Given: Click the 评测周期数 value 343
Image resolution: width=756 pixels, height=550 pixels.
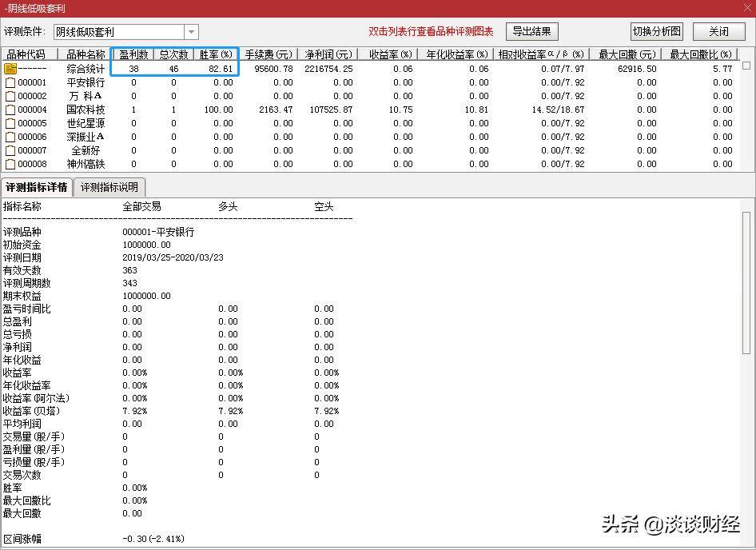Looking at the screenshot, I should click(129, 283).
